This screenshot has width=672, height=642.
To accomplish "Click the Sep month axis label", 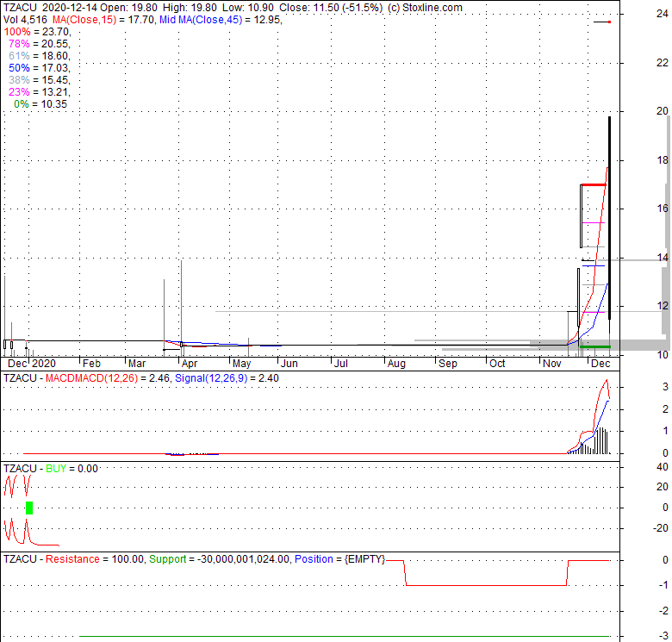I will [448, 364].
